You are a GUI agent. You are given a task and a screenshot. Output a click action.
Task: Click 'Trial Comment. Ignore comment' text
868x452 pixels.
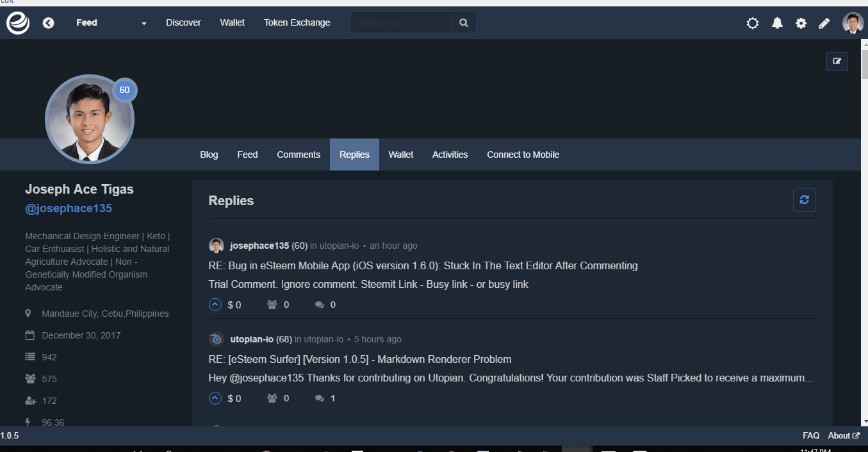368,284
